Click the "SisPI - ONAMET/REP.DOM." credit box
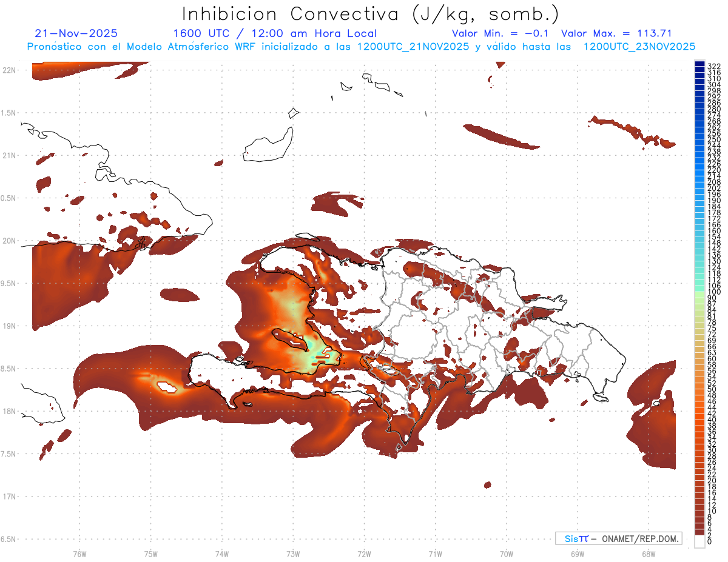This screenshot has height=562, width=728. 618,538
